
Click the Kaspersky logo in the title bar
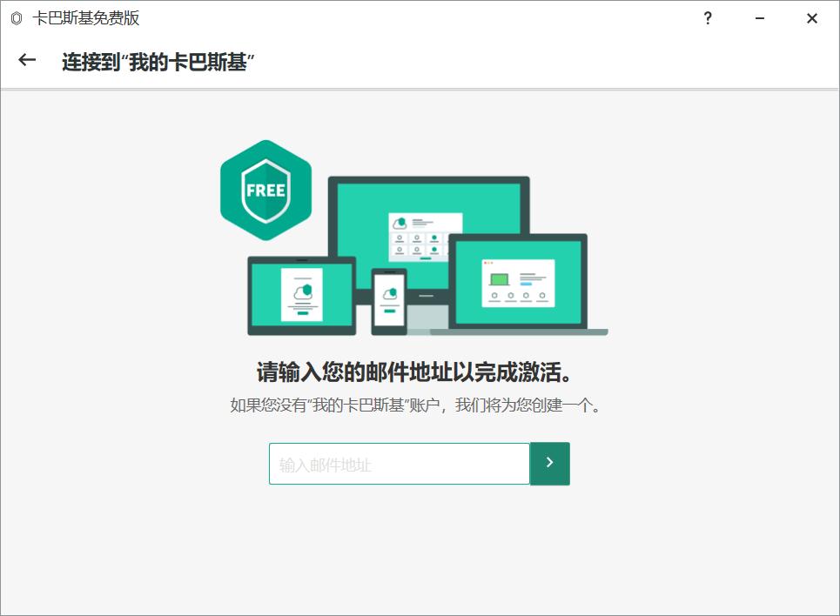coord(17,18)
